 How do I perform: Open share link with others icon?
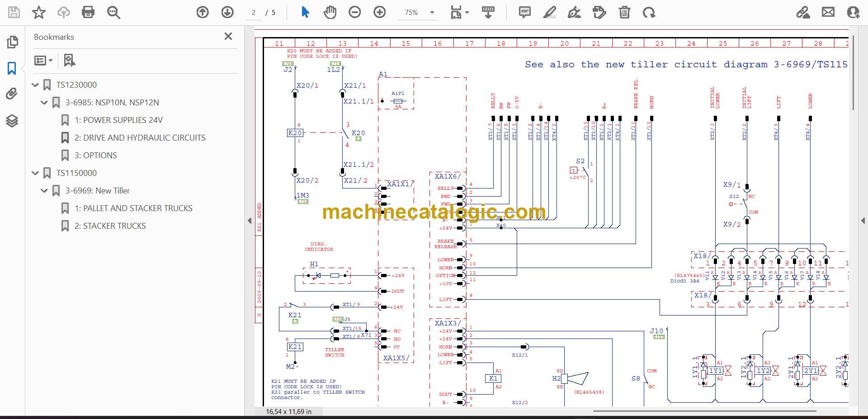tap(803, 12)
